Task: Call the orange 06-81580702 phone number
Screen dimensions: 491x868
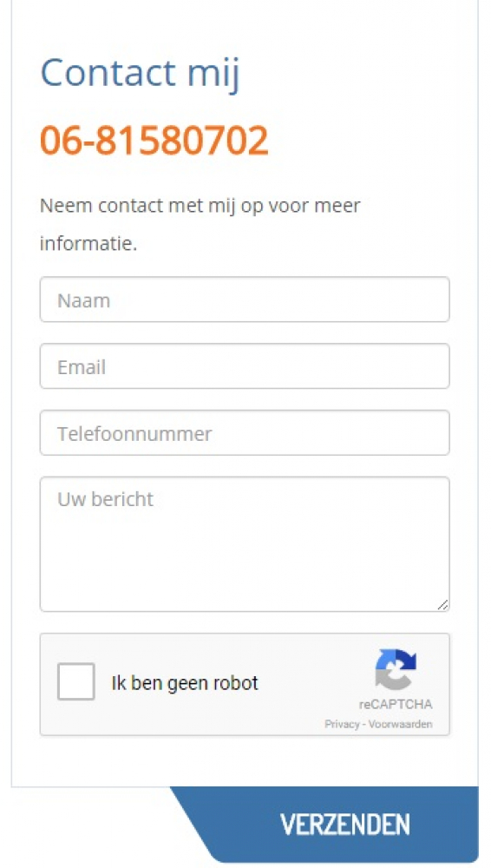Action: (154, 141)
